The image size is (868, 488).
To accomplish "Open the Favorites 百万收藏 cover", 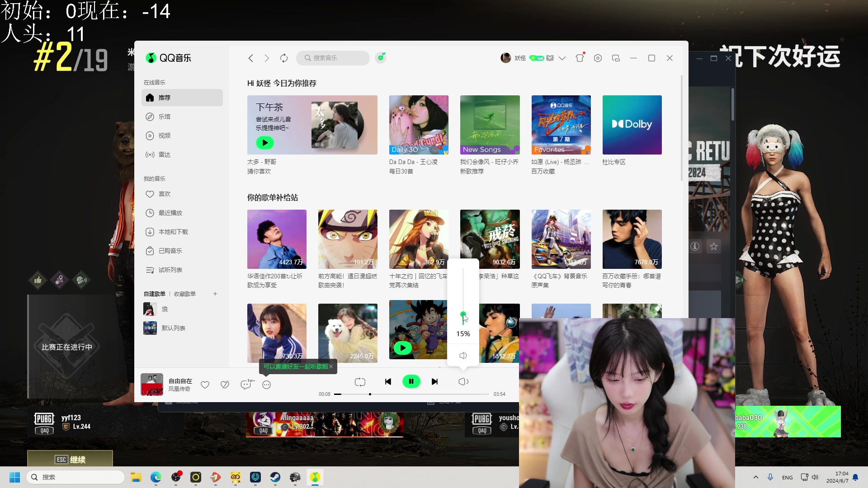I will tap(561, 125).
